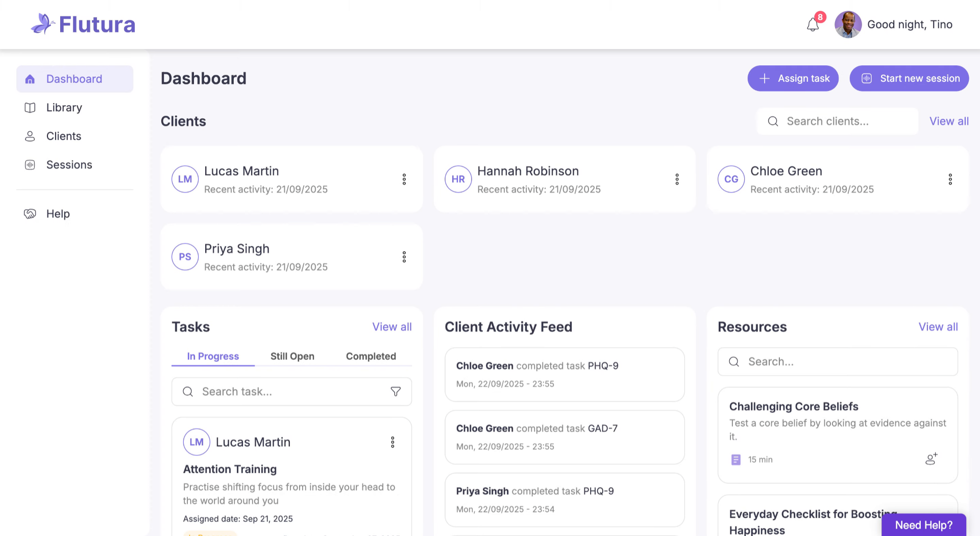Open Hannah Robinson options menu
The image size is (980, 536).
point(677,179)
